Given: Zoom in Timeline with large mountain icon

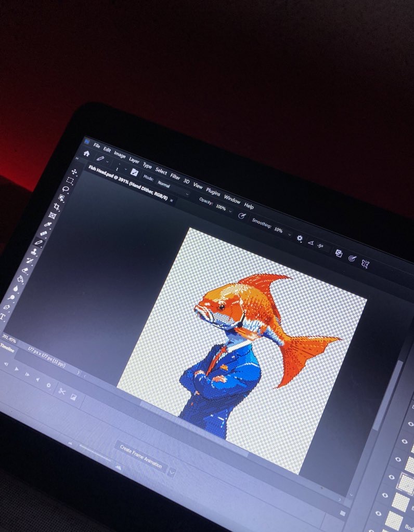Looking at the screenshot, I should tap(118, 467).
